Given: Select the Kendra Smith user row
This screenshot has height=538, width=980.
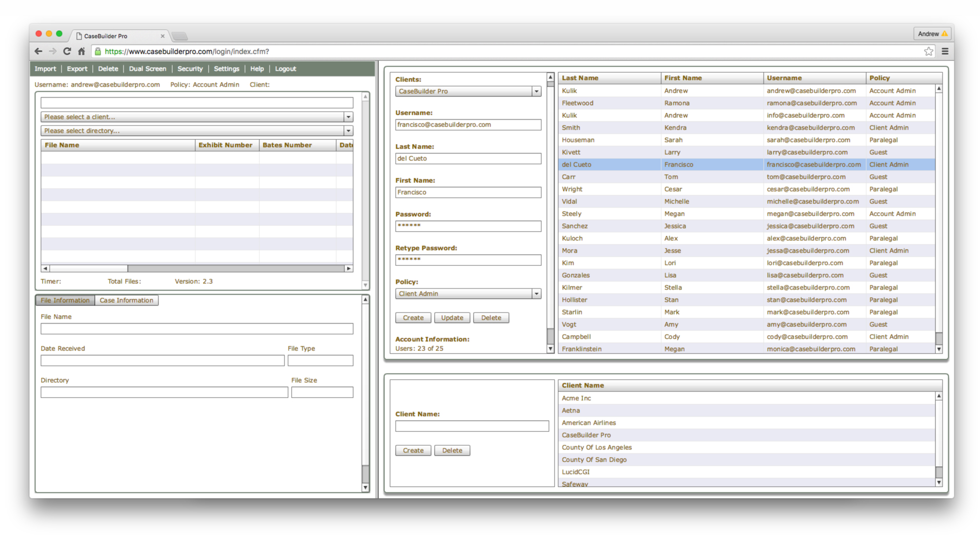Looking at the screenshot, I should (x=746, y=128).
